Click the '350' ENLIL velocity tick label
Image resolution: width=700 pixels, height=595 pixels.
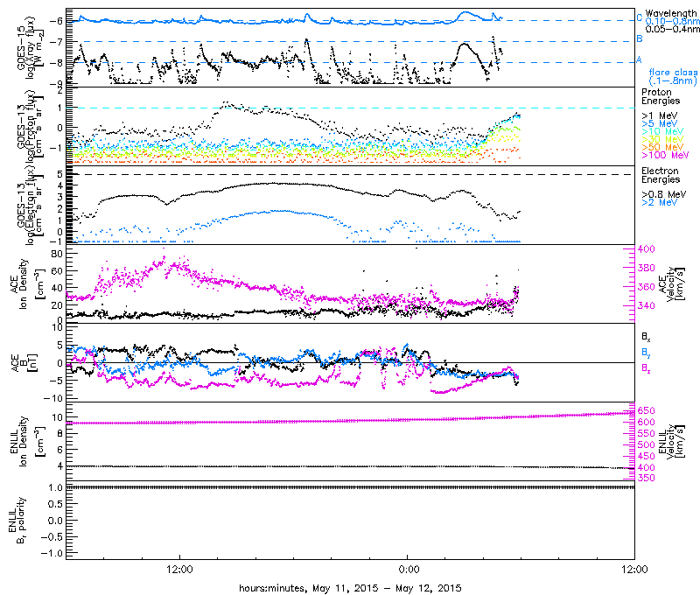(646, 478)
